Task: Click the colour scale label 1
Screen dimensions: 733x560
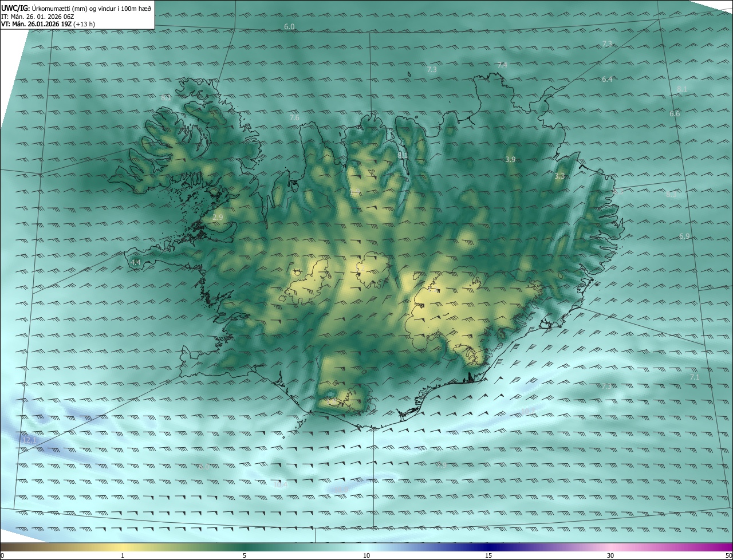Action: (123, 555)
